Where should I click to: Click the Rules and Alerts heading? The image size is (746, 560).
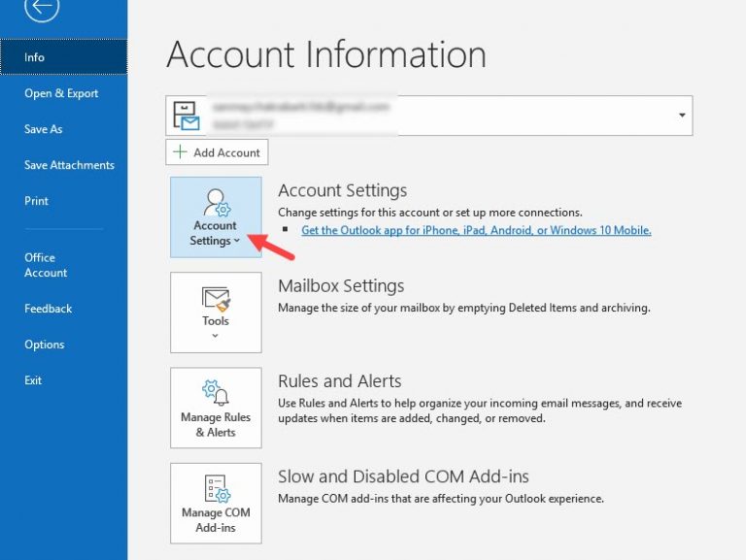click(340, 381)
